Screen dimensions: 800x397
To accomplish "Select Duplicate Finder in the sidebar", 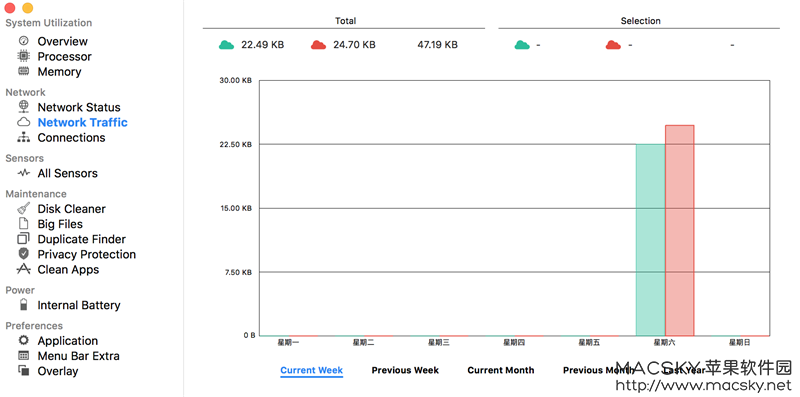I will (x=82, y=239).
